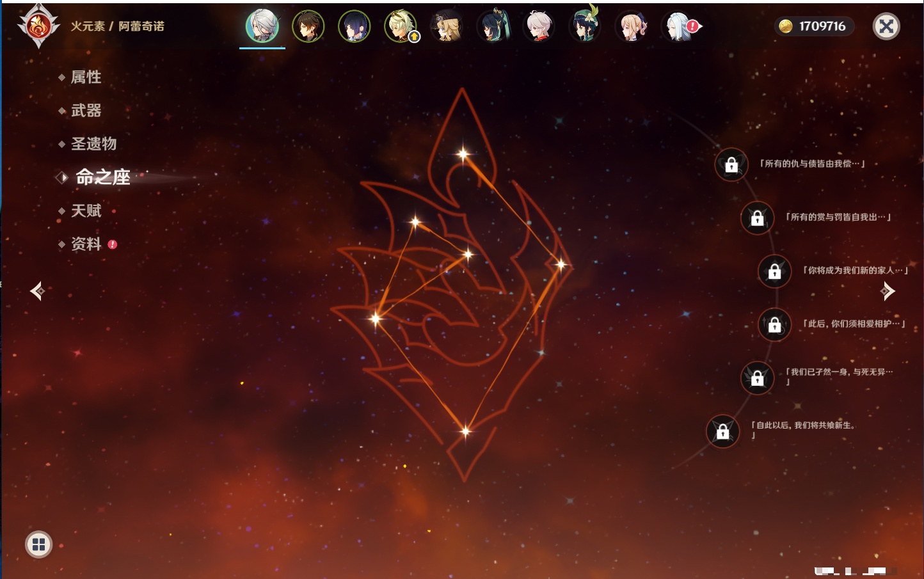Click the constellation name 「此后，你们须相爱相护…」

point(854,324)
